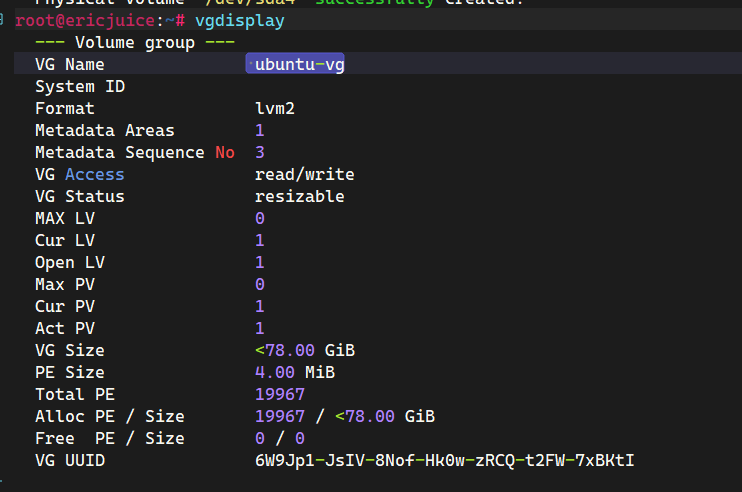Select the Metadata Sequence No label

134,152
